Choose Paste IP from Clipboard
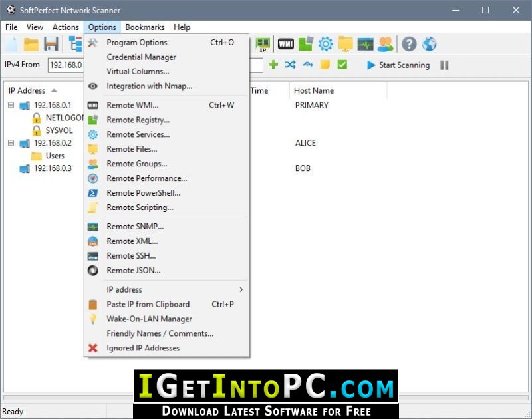 click(x=167, y=304)
